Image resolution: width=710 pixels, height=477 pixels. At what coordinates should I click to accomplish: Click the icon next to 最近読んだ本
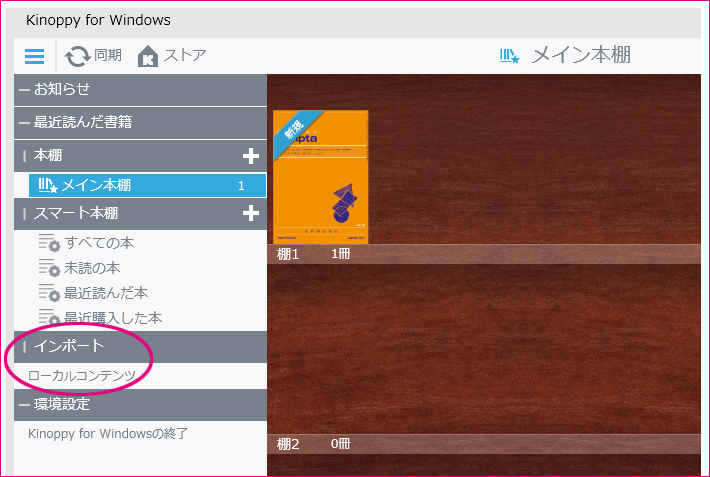coord(49,293)
